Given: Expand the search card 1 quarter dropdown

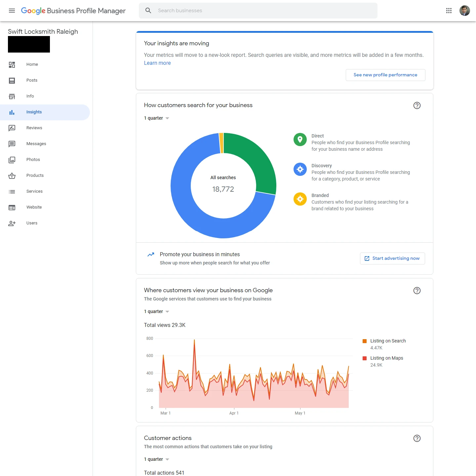Looking at the screenshot, I should [157, 118].
